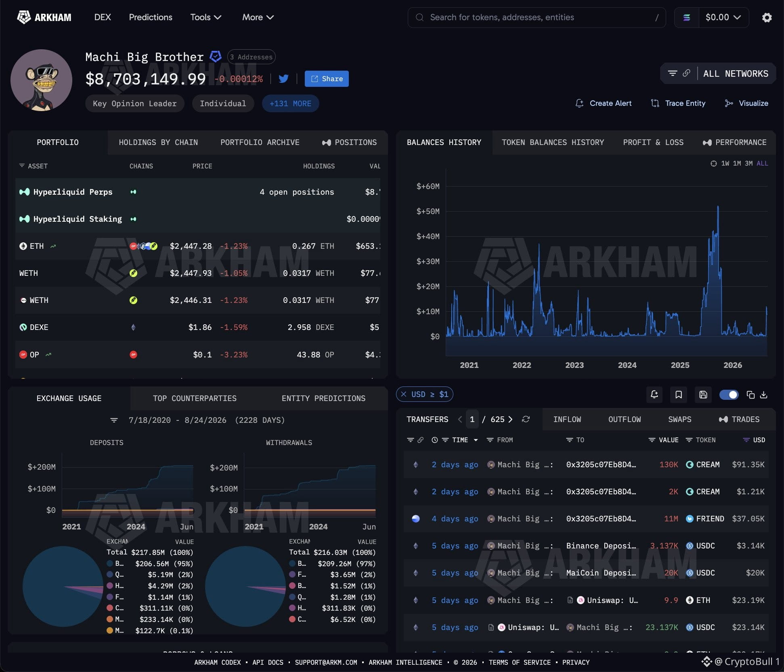Viewport: 784px width, 672px height.
Task: Click Trace Entity
Action: 678,103
